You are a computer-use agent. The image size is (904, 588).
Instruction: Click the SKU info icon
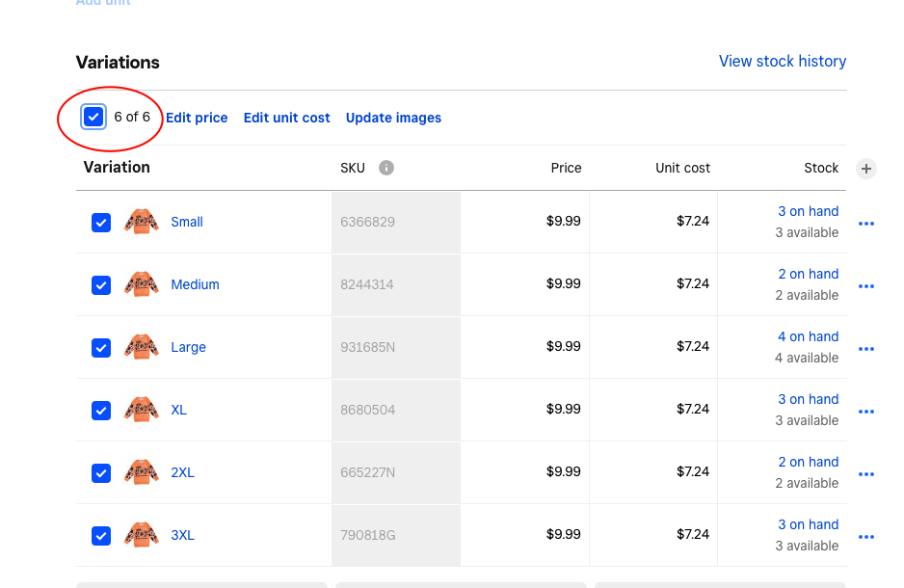click(386, 168)
